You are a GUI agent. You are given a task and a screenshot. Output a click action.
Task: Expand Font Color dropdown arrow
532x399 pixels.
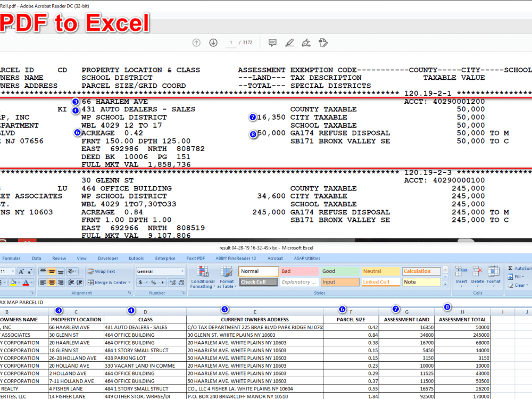pyautogui.click(x=31, y=282)
